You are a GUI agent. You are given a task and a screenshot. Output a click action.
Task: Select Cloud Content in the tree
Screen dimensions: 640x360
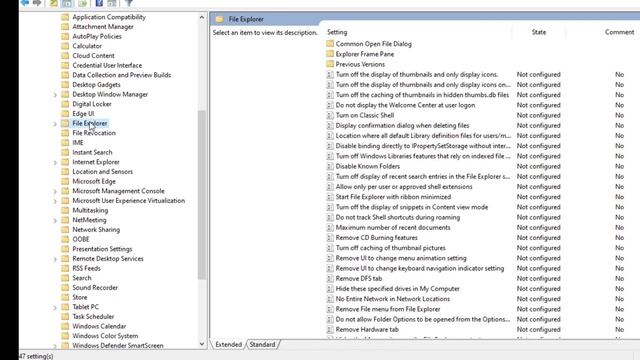tap(93, 56)
